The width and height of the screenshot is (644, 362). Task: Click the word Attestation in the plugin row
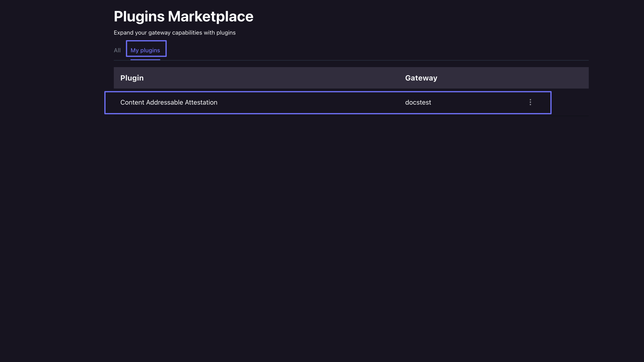point(201,102)
